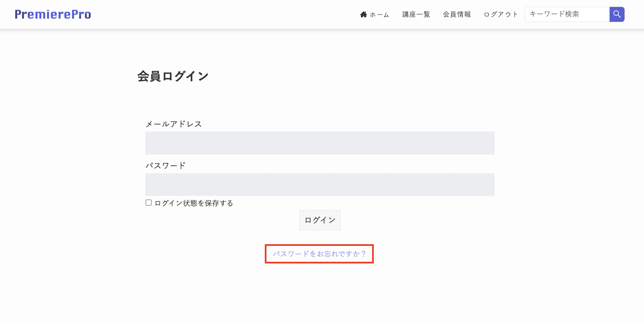
Task: Select 会員情報 in the navigation
Action: [x=457, y=14]
